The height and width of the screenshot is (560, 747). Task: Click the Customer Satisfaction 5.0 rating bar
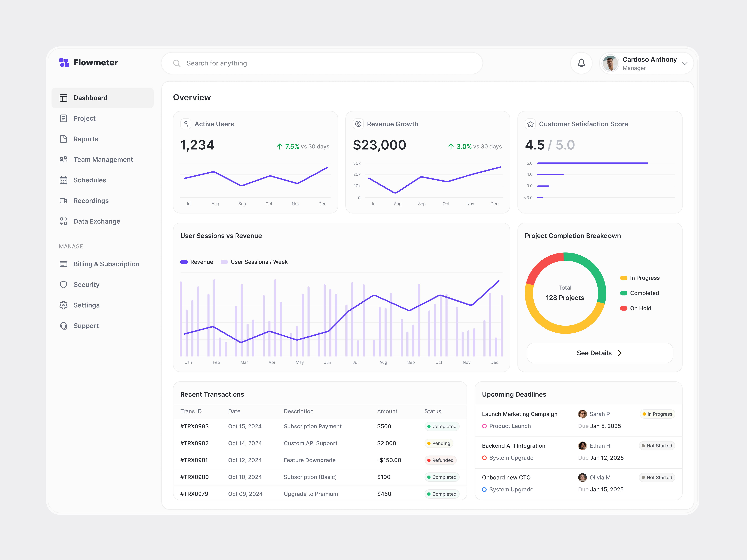click(x=593, y=163)
